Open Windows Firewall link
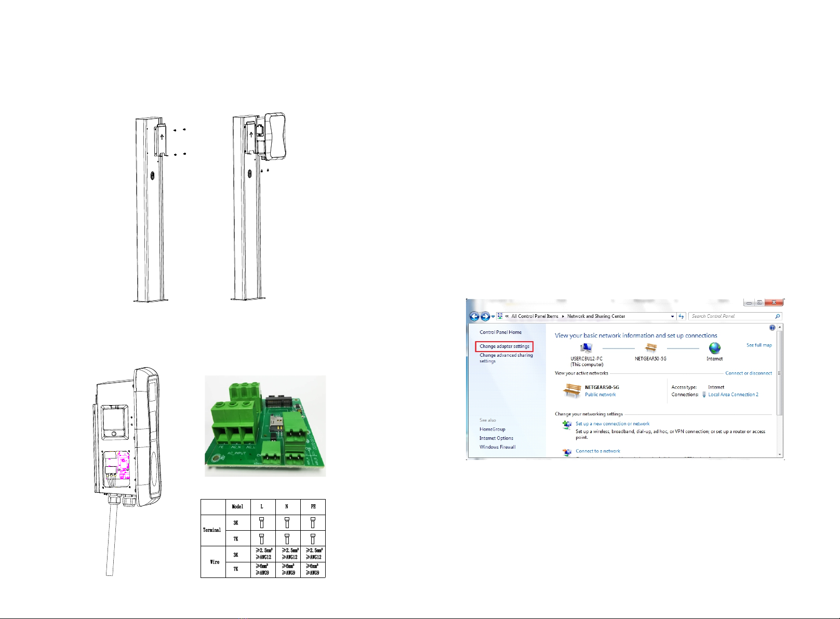 497,447
